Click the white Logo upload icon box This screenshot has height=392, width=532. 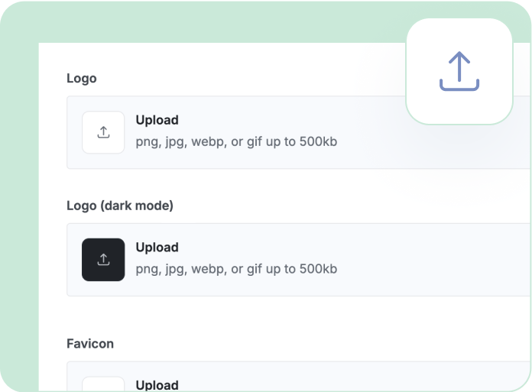pyautogui.click(x=103, y=132)
